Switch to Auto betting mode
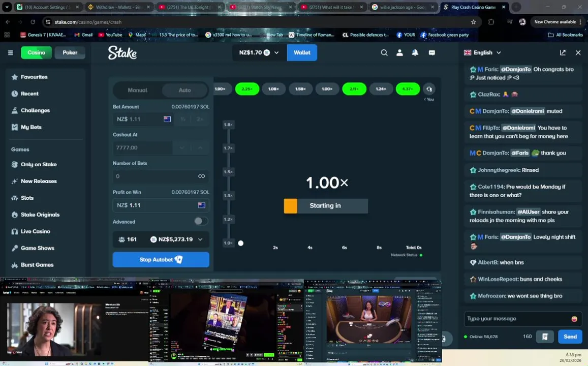The height and width of the screenshot is (366, 588). 184,90
